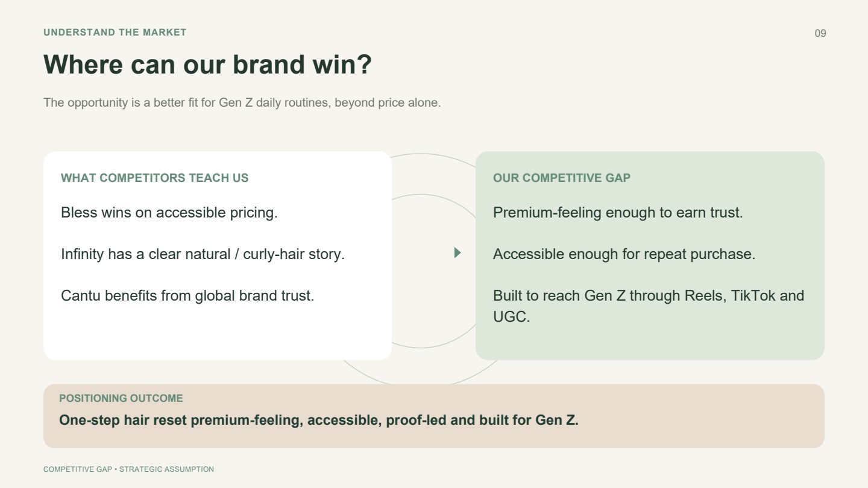This screenshot has width=868, height=488.
Task: Select the 'Where can our brand win?' title
Action: tap(207, 64)
